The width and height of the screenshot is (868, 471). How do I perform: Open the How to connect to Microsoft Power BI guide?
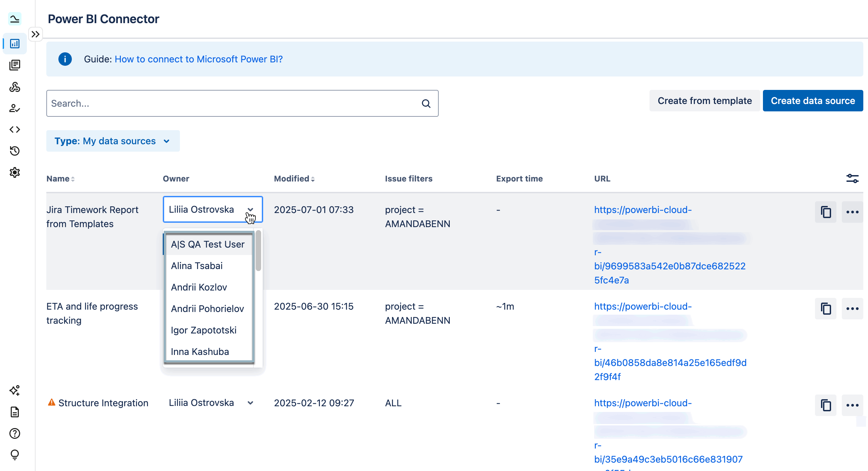click(199, 59)
